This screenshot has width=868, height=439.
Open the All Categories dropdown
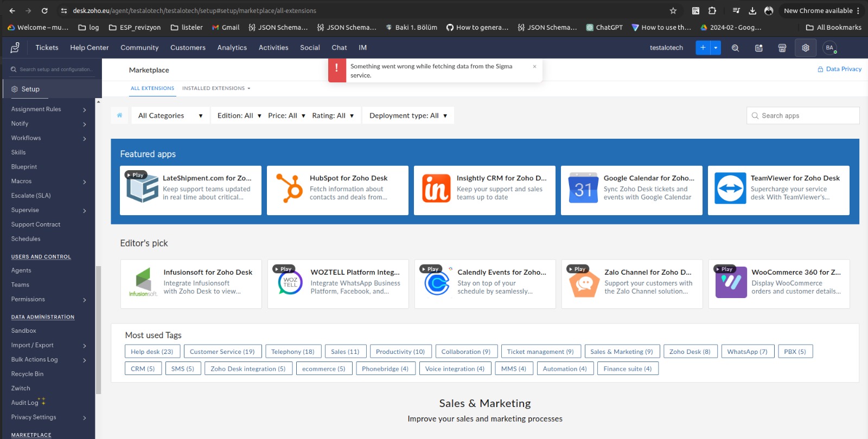coord(170,115)
